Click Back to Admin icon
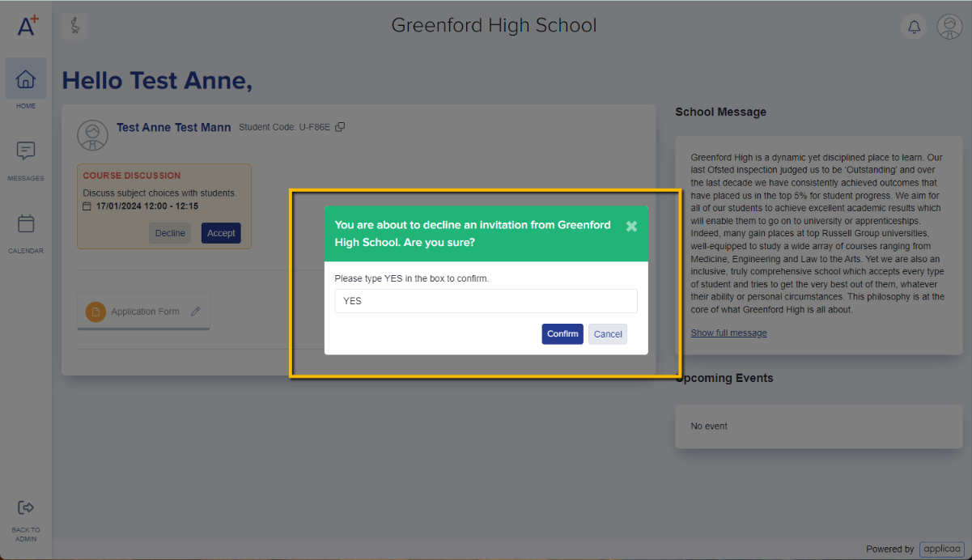The width and height of the screenshot is (972, 560). 26,507
